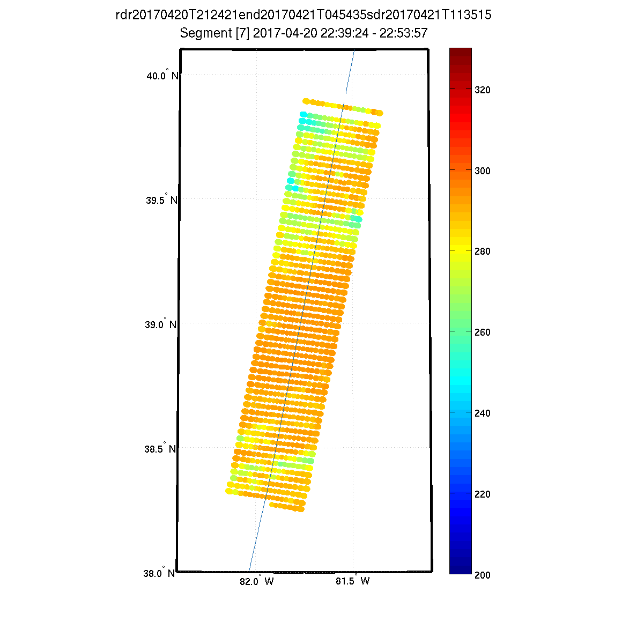The image size is (644, 644).
Task: Pick the cyan band on the colorbar
Action: pyautogui.click(x=460, y=381)
